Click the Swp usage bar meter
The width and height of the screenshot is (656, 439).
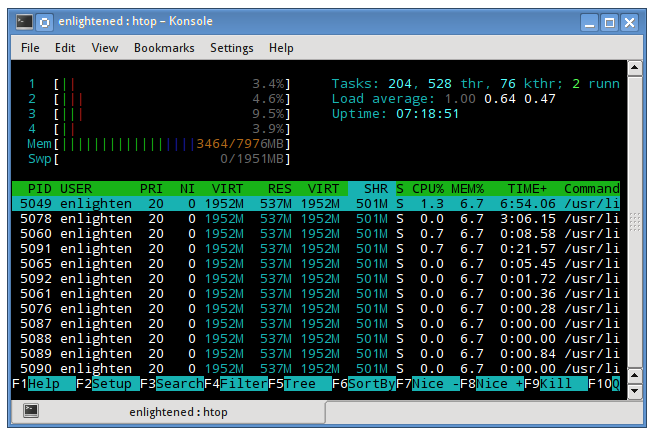[x=159, y=159]
